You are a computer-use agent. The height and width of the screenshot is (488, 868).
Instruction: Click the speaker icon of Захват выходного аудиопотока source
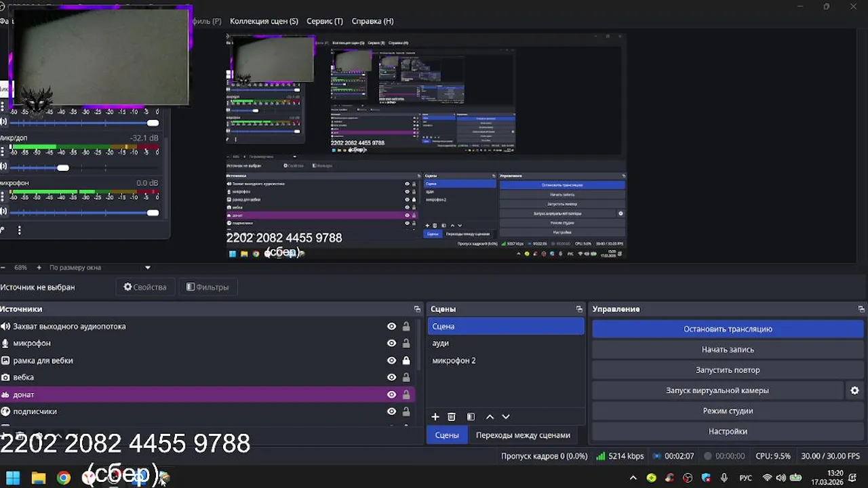point(5,326)
